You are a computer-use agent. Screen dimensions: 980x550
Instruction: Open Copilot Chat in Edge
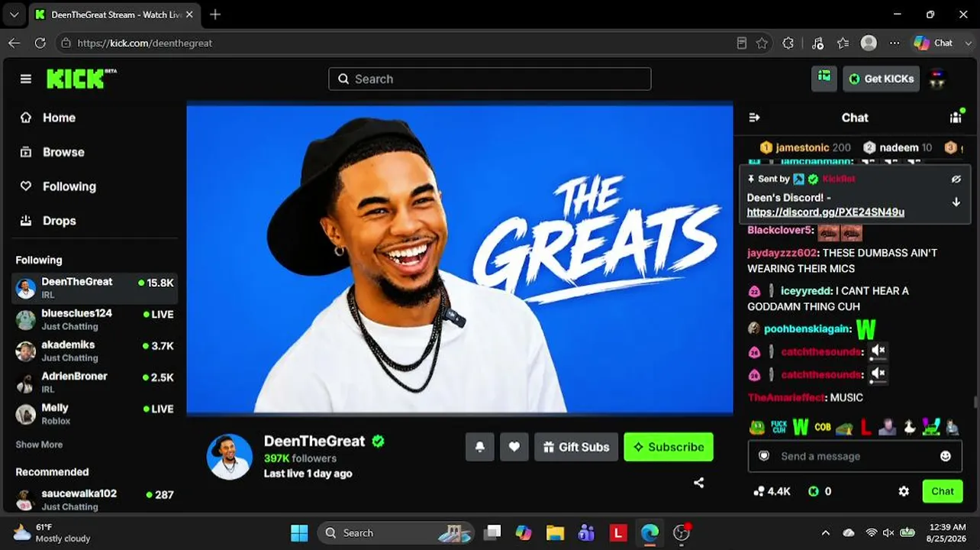coord(934,43)
